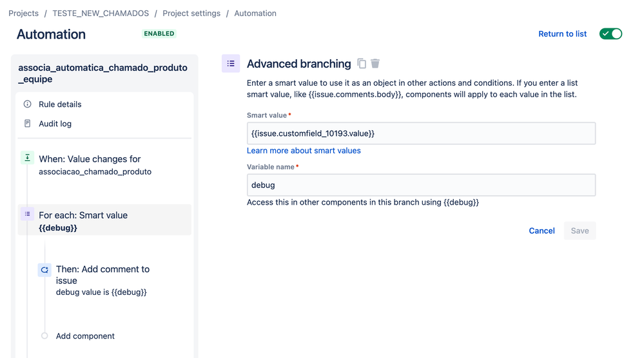Click associacao_chamado_produto field text
644x358 pixels.
pos(95,171)
